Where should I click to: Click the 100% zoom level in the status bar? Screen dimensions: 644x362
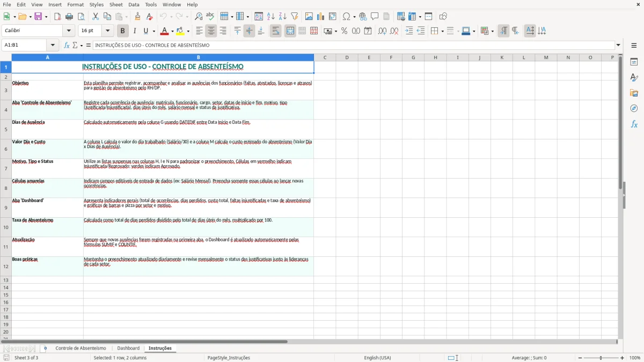point(635,358)
